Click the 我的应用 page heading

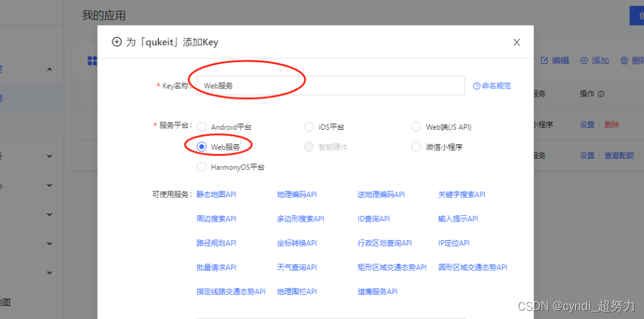click(x=104, y=16)
